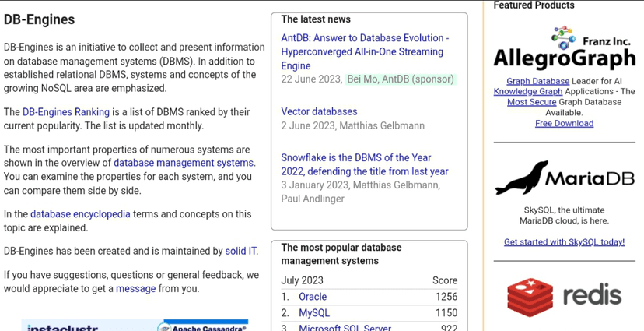Open the database encyclopedia link
The height and width of the screenshot is (331, 644).
pos(80,214)
